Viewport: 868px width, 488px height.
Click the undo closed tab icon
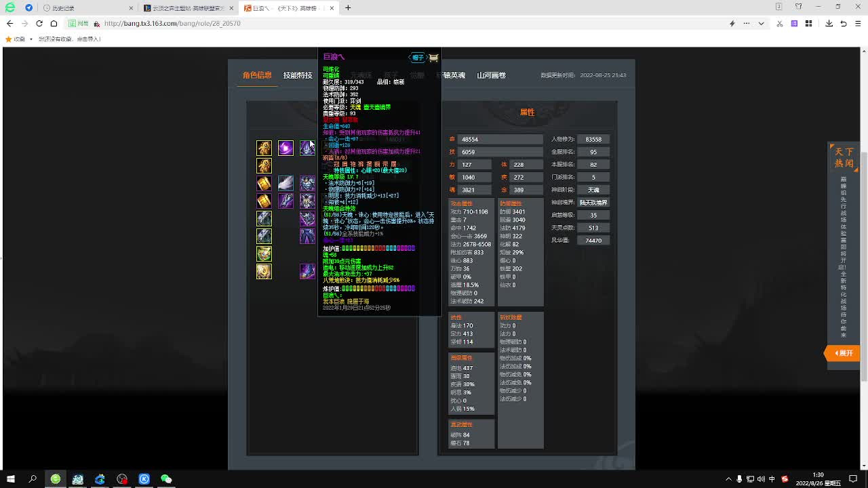coord(844,23)
